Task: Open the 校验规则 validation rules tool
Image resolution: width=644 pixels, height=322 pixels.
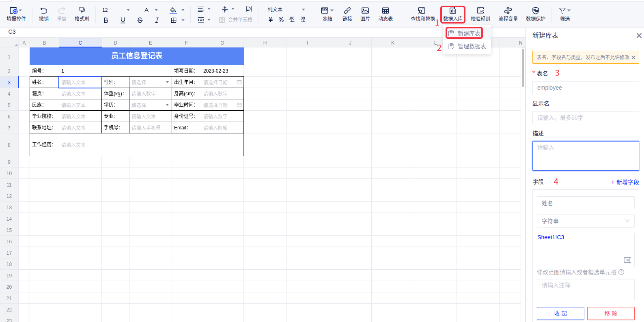Action: [480, 14]
